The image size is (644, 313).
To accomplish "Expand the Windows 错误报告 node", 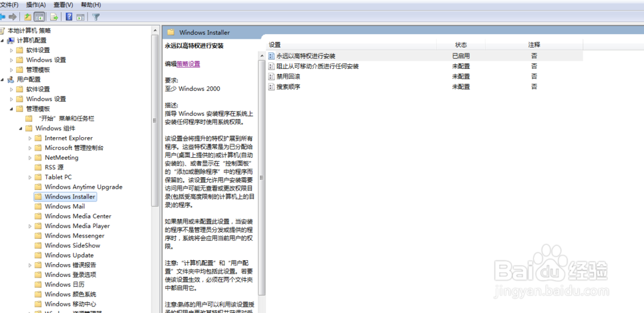I will click(30, 265).
